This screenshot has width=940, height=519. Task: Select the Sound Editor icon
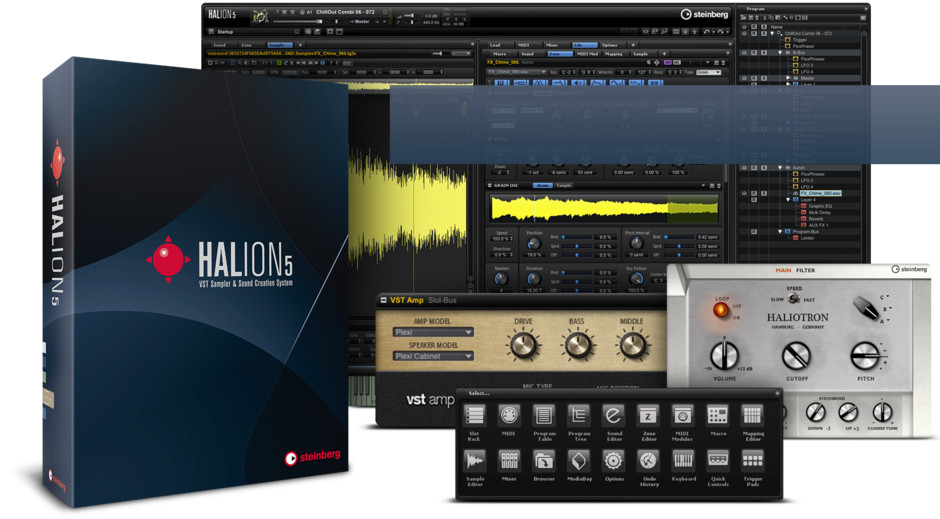click(613, 417)
